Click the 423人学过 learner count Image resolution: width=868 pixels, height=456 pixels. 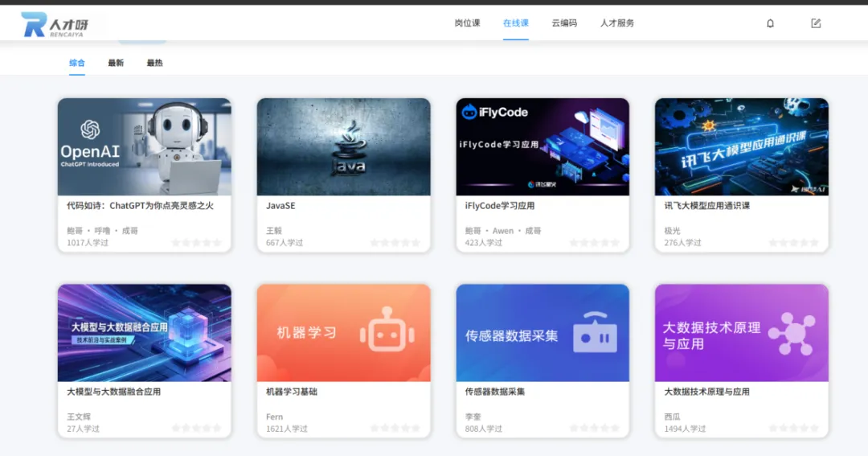point(483,243)
